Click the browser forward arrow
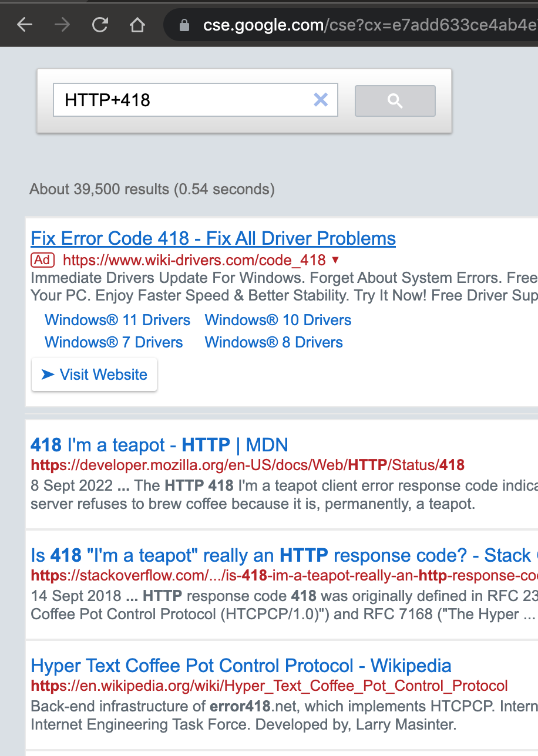 [62, 25]
